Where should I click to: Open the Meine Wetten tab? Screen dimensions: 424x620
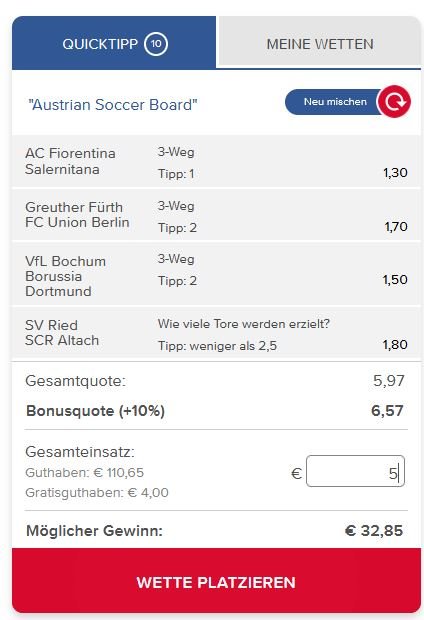coord(320,41)
